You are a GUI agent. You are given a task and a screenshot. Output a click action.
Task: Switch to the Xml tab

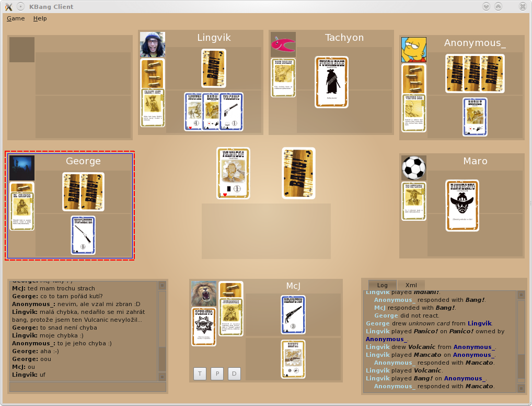pos(411,285)
